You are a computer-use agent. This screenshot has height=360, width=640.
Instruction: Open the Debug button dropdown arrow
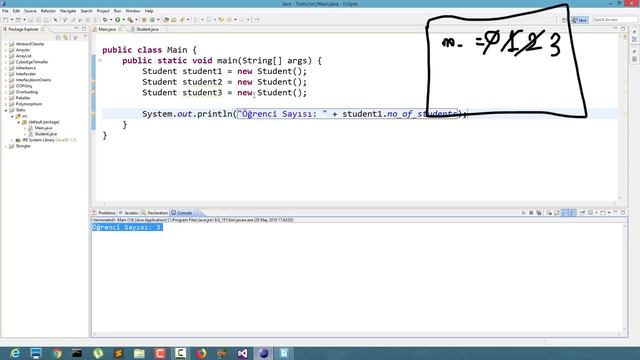click(x=111, y=20)
